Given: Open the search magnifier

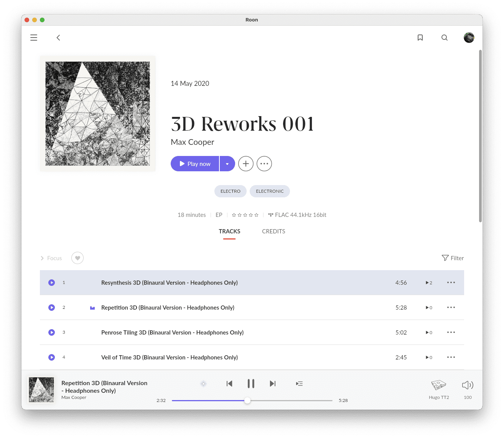Looking at the screenshot, I should [445, 38].
